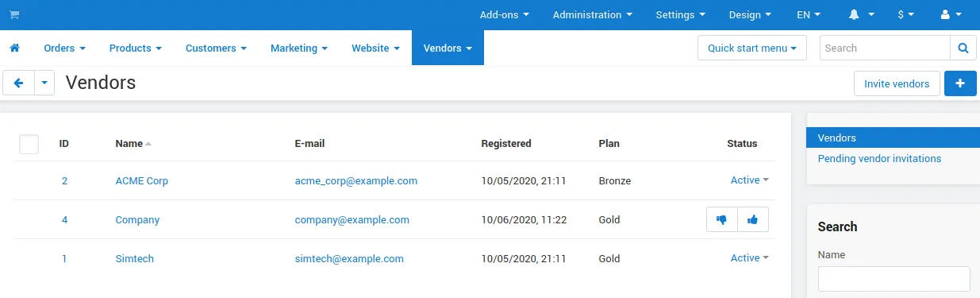The width and height of the screenshot is (980, 298).
Task: Click the shopping cart storefront icon
Action: (14, 15)
